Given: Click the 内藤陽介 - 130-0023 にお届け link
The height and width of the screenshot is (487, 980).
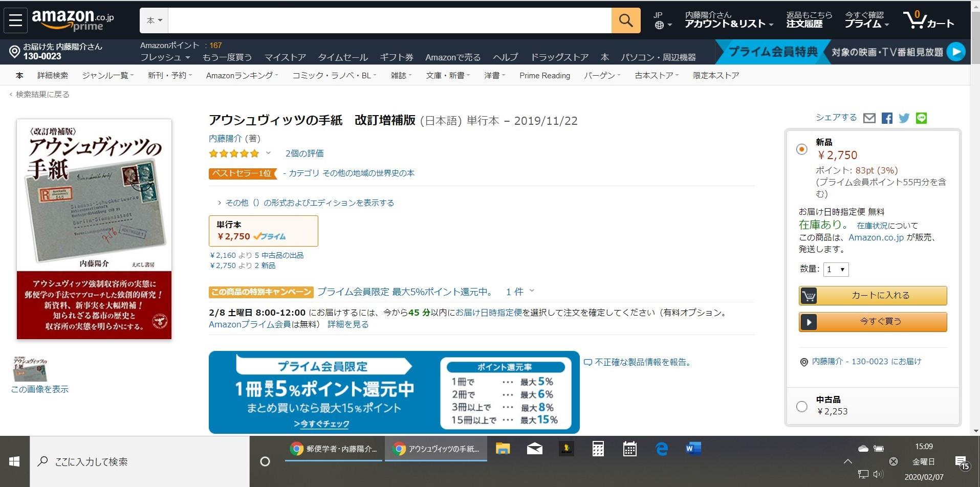Looking at the screenshot, I should click(x=866, y=362).
